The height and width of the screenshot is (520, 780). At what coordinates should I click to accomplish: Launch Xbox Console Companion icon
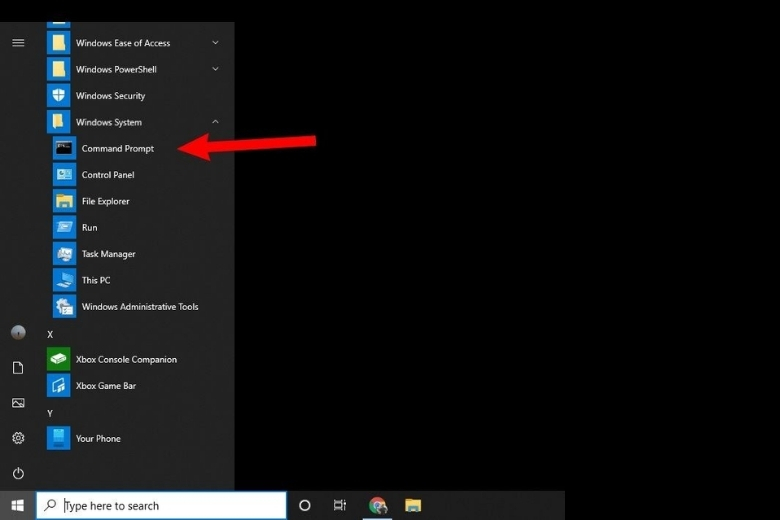(x=58, y=359)
